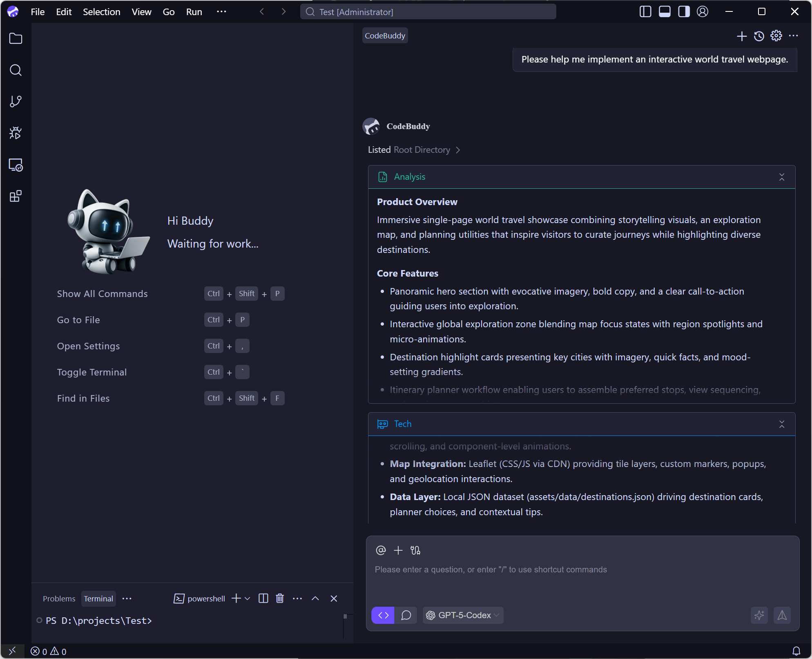Open the Explorer folder icon in activity bar
812x659 pixels.
(x=16, y=38)
